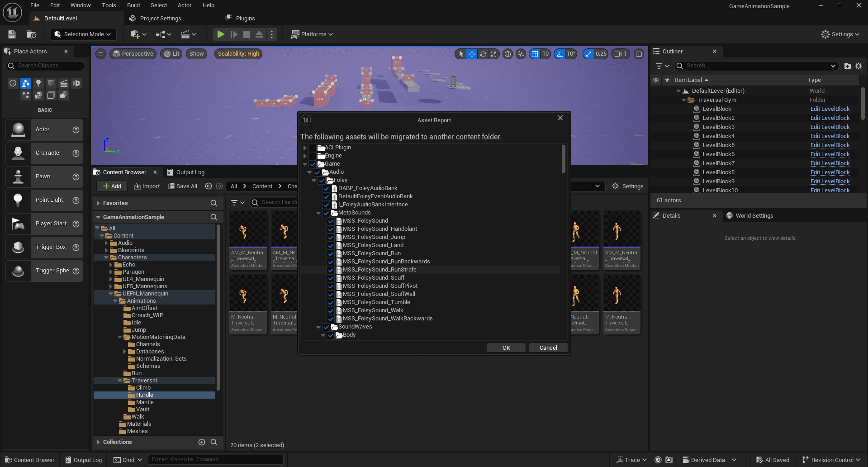The height and width of the screenshot is (467, 868).
Task: Confirm migration with the OK button
Action: [x=506, y=348]
